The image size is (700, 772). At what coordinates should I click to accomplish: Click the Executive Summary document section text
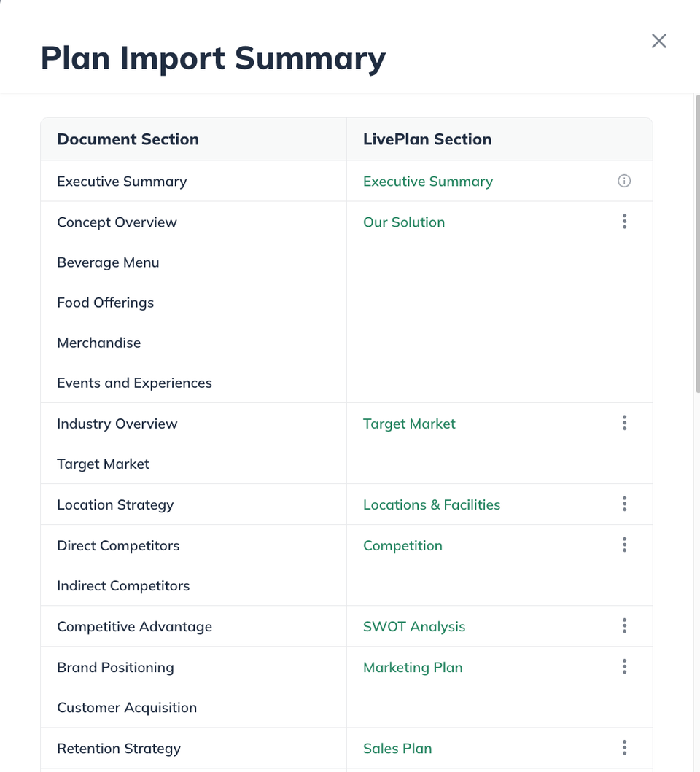pos(122,182)
